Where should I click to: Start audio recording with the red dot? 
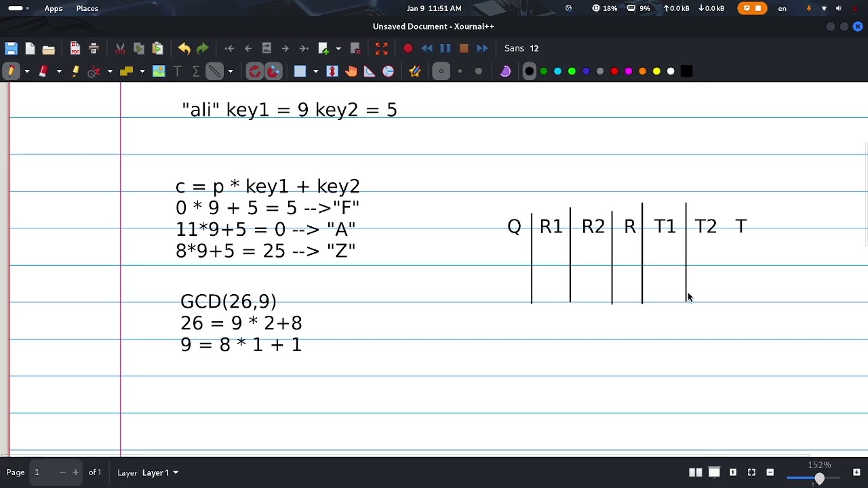[x=408, y=48]
